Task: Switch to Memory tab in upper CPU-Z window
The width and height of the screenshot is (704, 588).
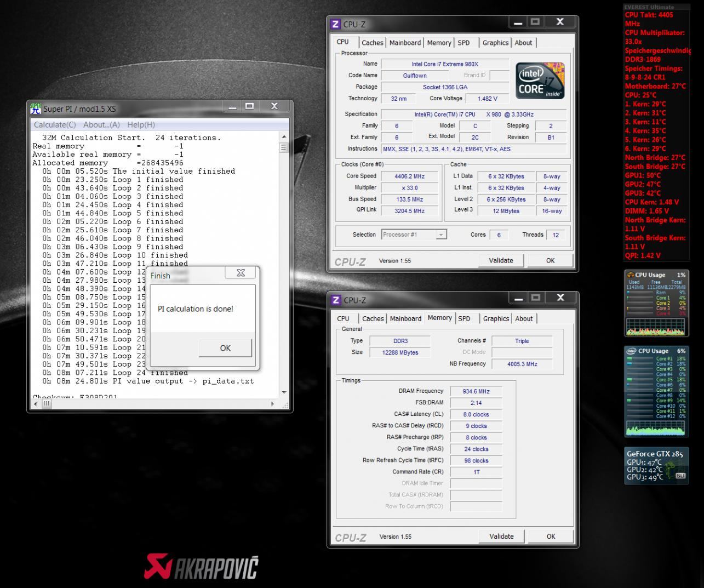Action: 439,43
